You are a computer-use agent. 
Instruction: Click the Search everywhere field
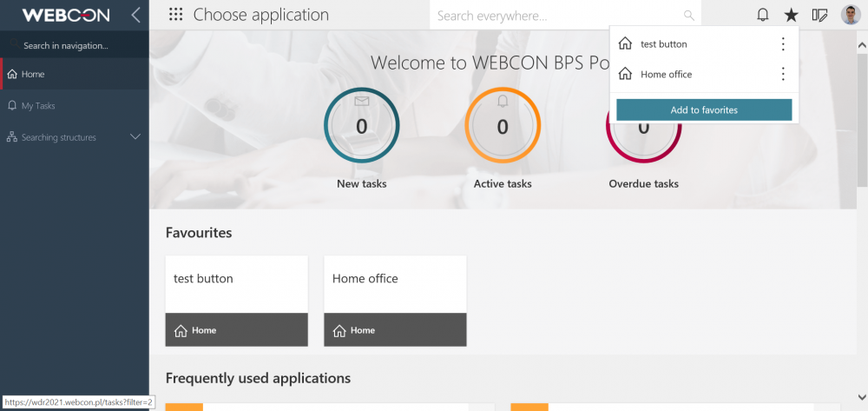click(565, 16)
